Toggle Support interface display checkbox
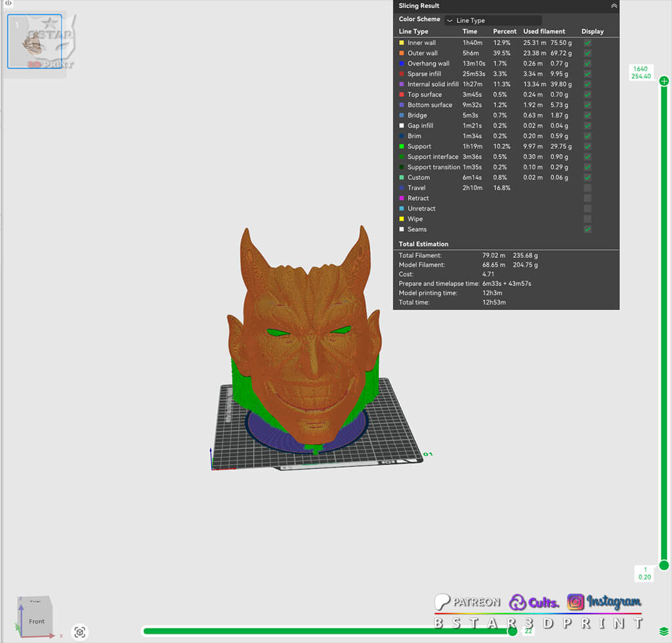 point(587,157)
